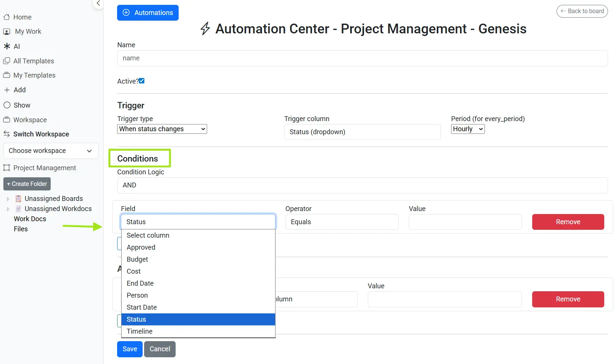The height and width of the screenshot is (364, 614).
Task: Open the Unassigned Boards folder label
Action: tap(54, 199)
